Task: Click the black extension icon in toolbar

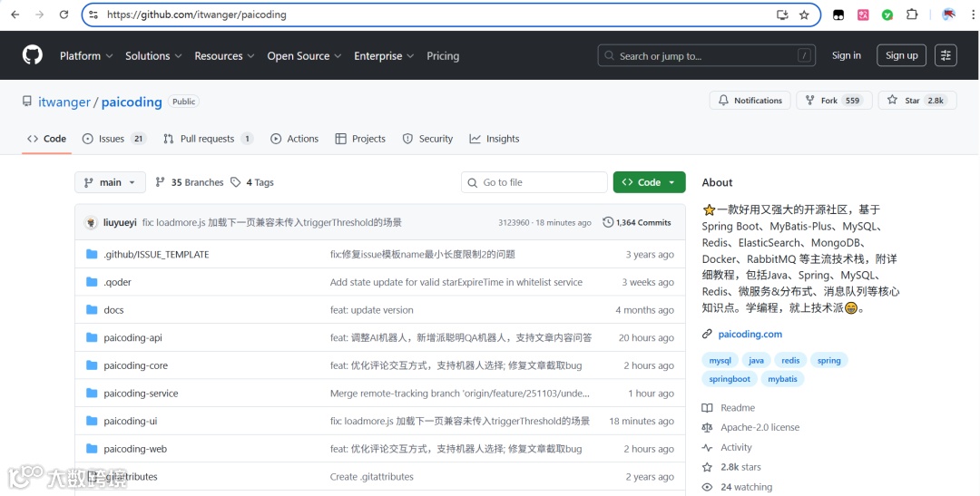Action: (838, 15)
